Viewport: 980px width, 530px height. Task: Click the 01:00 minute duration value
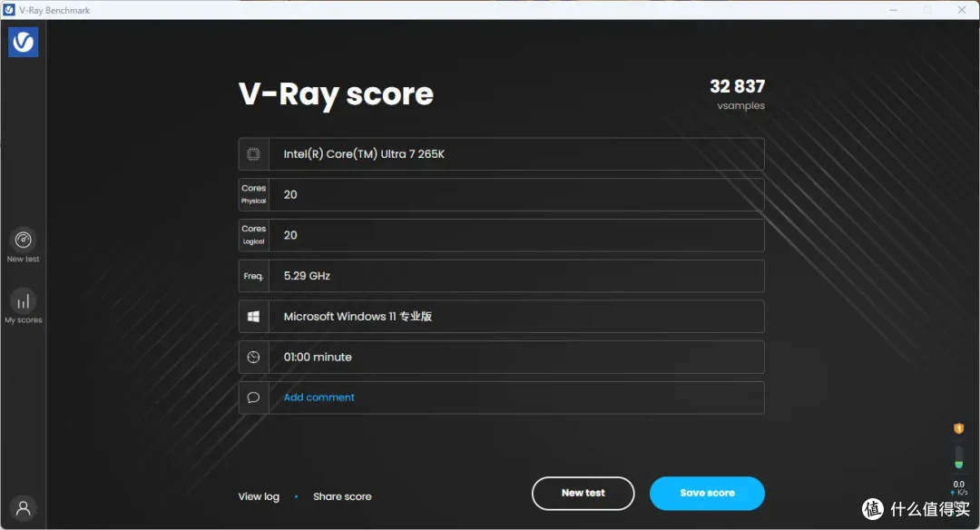[x=318, y=357]
